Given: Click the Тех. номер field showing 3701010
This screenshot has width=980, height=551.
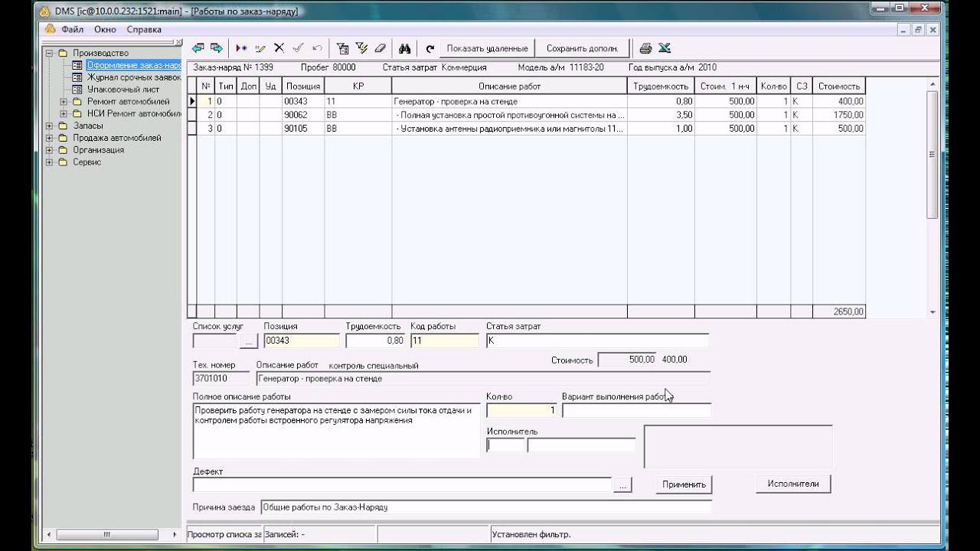Looking at the screenshot, I should (x=221, y=378).
